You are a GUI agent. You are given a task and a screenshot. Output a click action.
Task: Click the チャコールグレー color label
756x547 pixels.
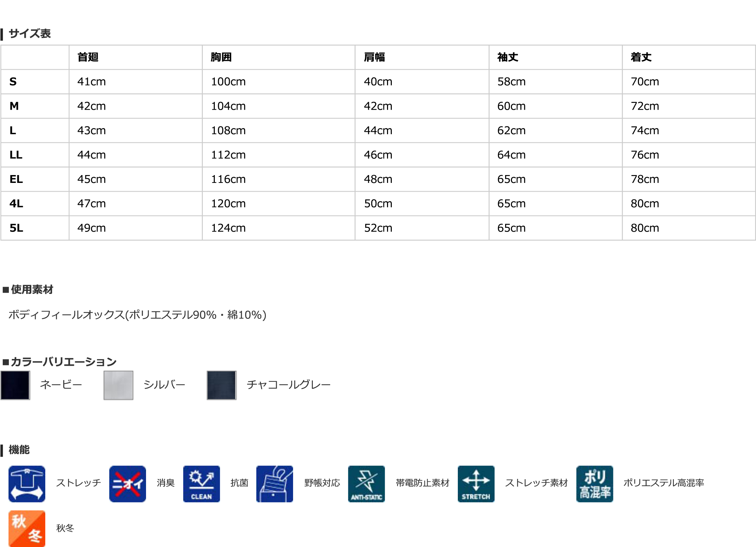[289, 385]
